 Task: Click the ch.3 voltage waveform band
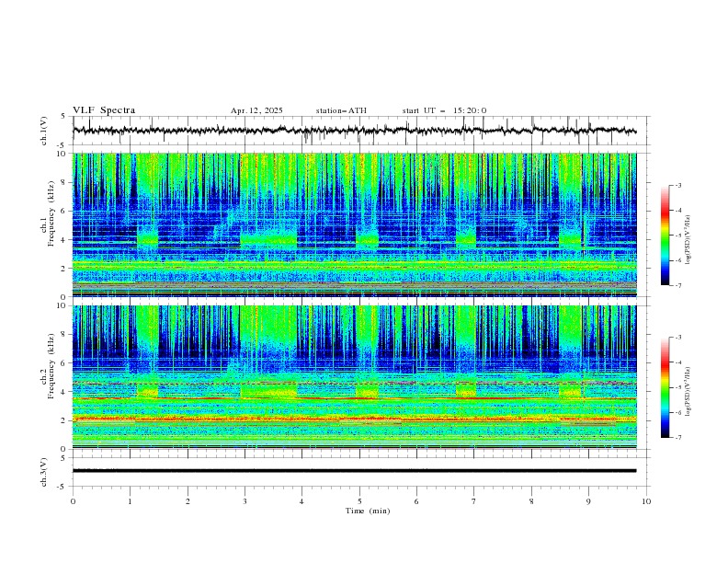tap(354, 471)
